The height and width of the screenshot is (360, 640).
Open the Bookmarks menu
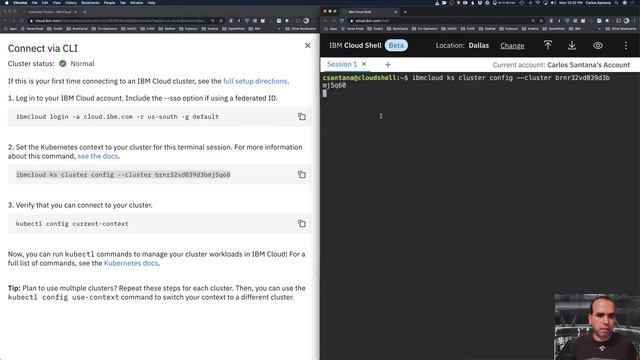90,2
